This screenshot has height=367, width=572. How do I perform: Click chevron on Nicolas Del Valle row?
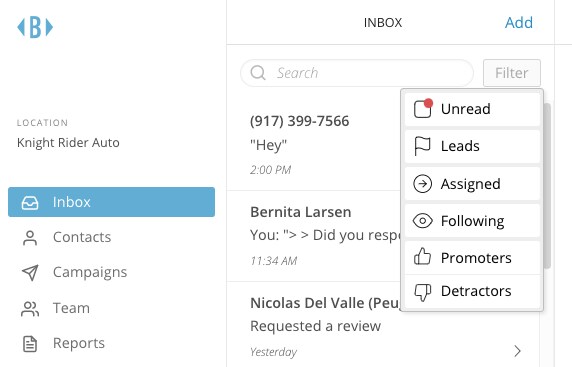click(517, 351)
